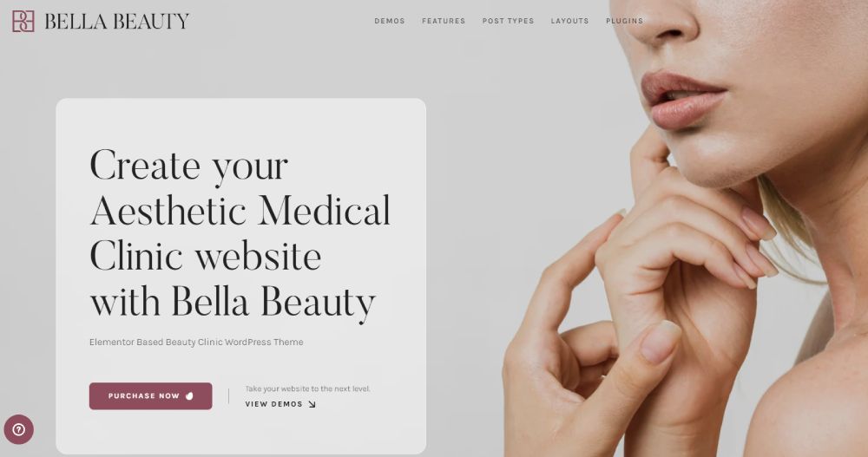The image size is (868, 457).
Task: Click the Elementor Based Beauty Clinic subtitle
Action: [x=196, y=342]
